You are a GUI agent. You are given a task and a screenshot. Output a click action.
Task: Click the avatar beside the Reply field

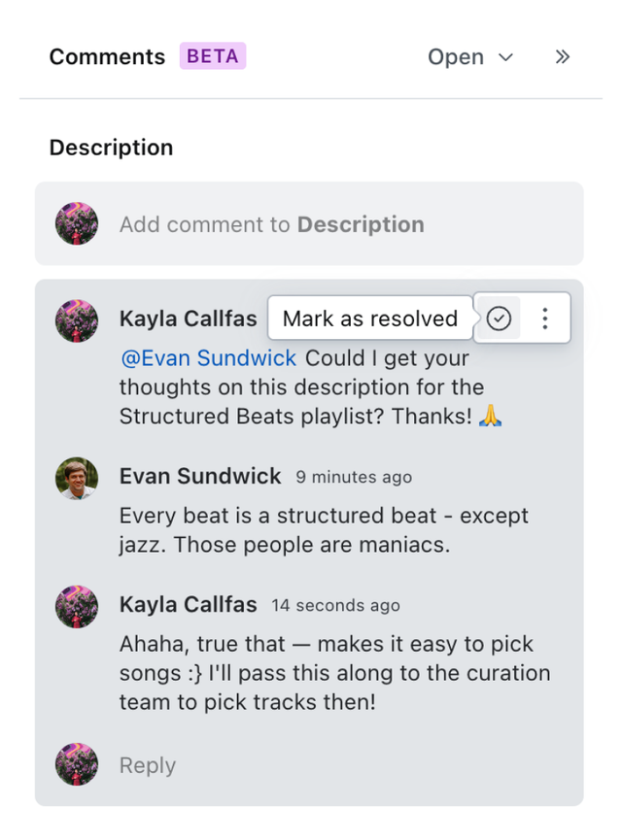pos(77,765)
